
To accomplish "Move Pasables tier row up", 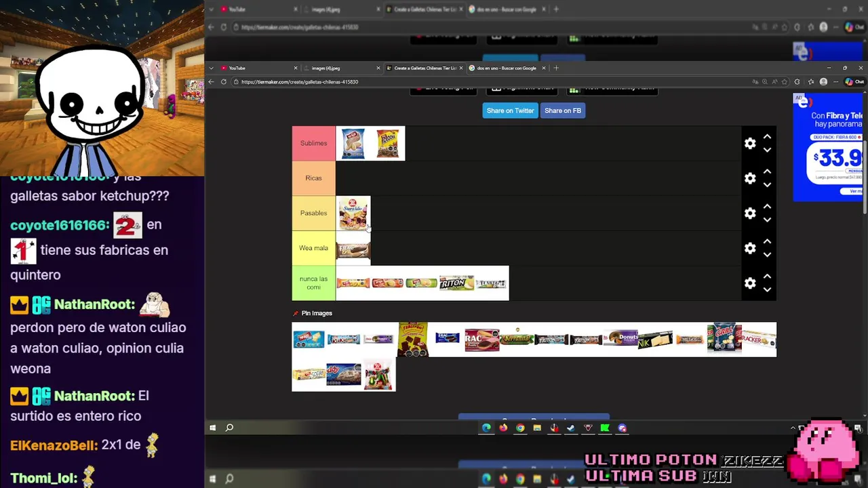I will (x=767, y=207).
